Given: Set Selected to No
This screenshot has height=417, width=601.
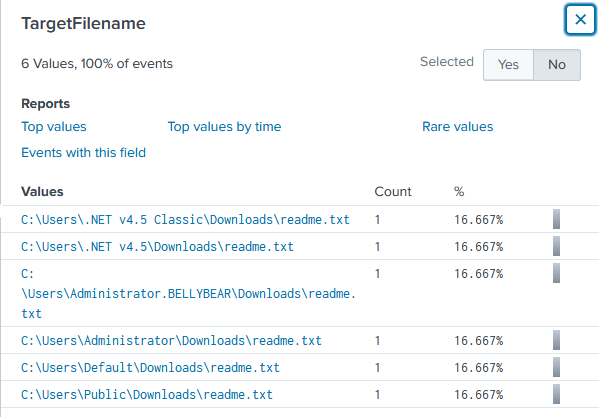Looking at the screenshot, I should pos(557,65).
